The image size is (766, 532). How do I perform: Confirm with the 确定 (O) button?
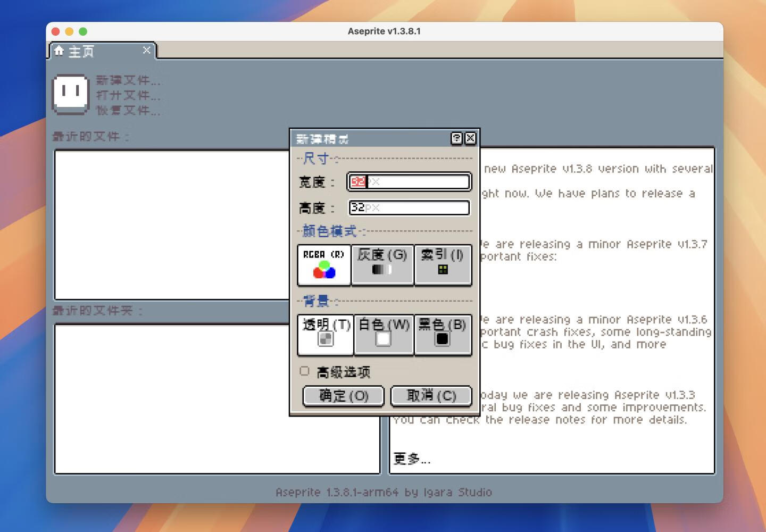343,396
